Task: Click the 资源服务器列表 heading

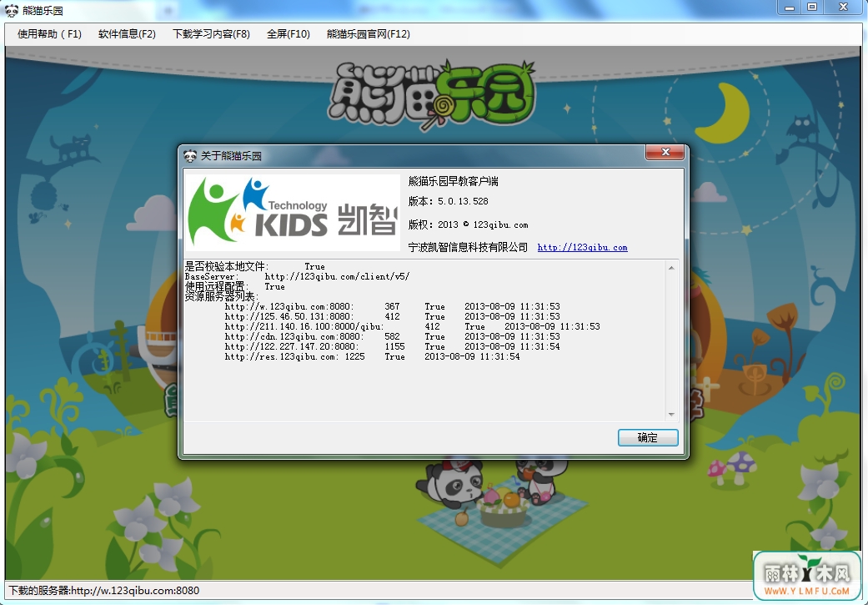Action: click(222, 296)
